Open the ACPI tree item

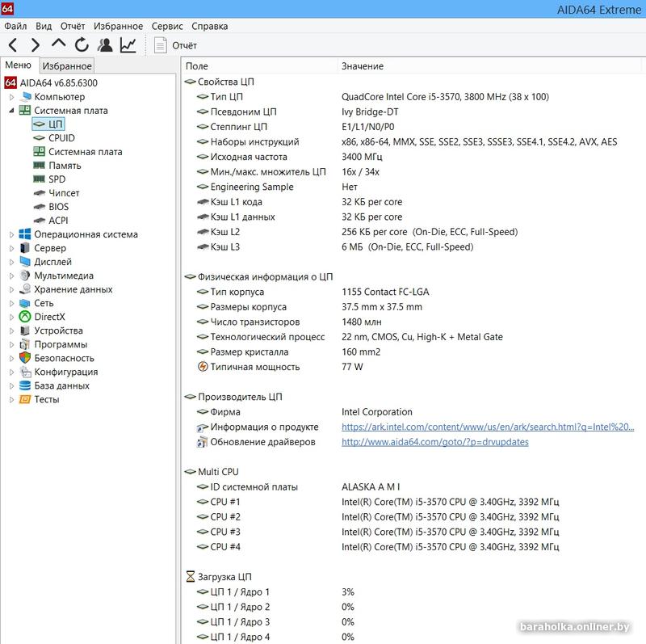[x=51, y=220]
